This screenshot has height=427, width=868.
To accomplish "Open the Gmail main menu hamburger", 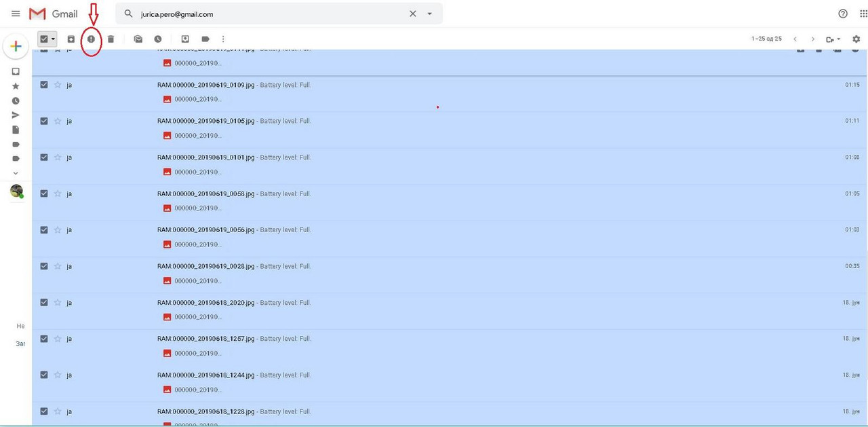I will pyautogui.click(x=16, y=14).
